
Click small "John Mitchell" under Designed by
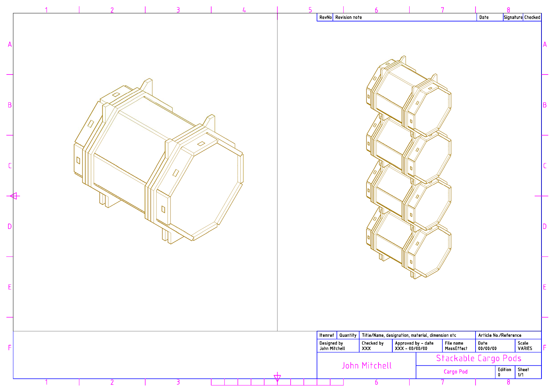(x=332, y=348)
